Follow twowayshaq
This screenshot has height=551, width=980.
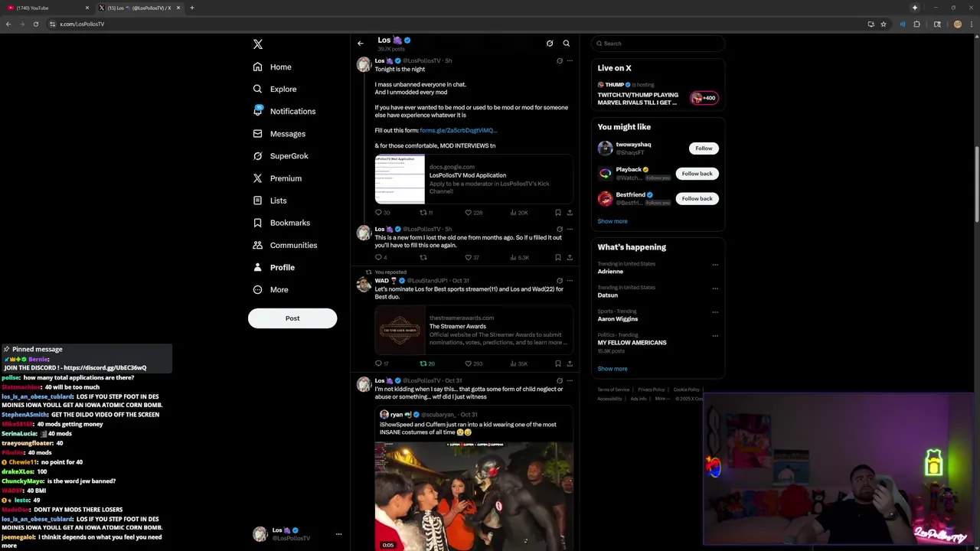tap(704, 148)
